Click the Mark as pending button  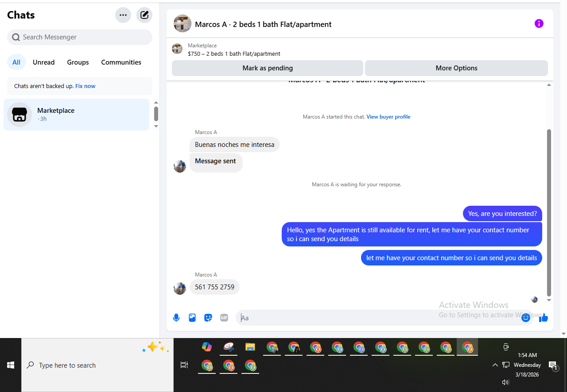point(268,68)
